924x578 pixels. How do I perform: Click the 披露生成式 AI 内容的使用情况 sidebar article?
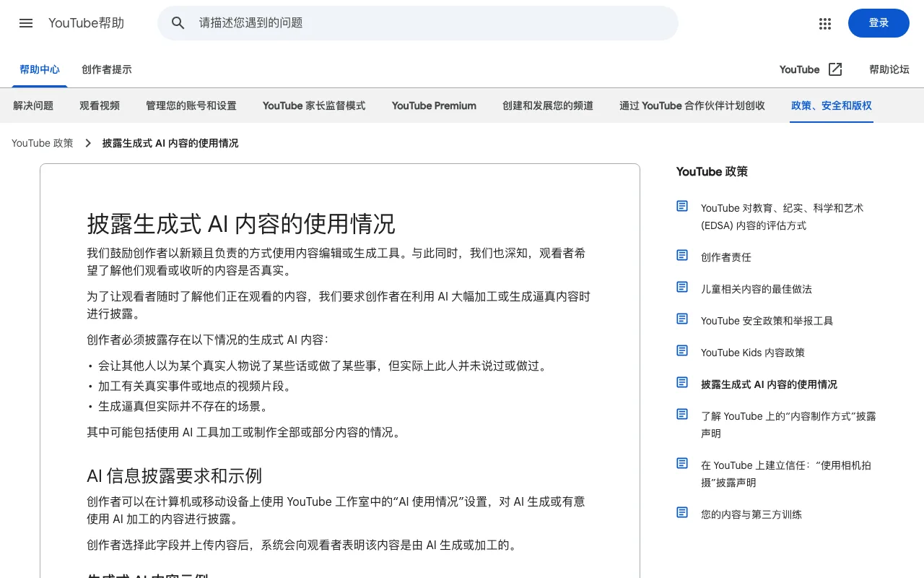pyautogui.click(x=769, y=384)
